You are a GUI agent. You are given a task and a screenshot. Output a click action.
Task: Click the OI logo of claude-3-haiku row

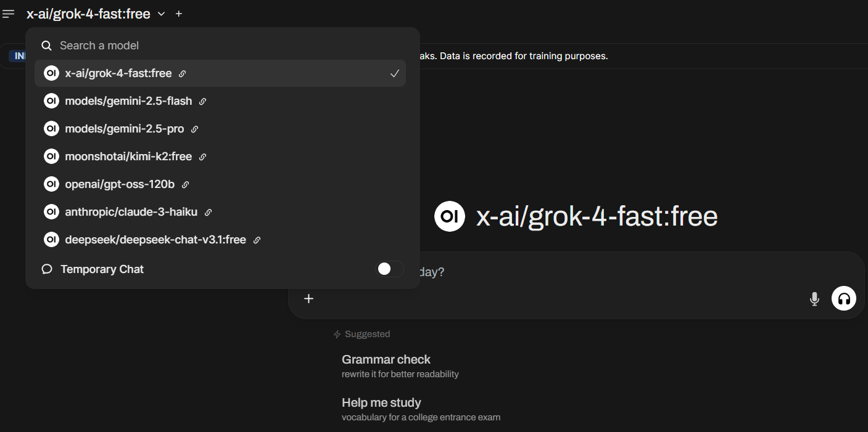point(51,212)
